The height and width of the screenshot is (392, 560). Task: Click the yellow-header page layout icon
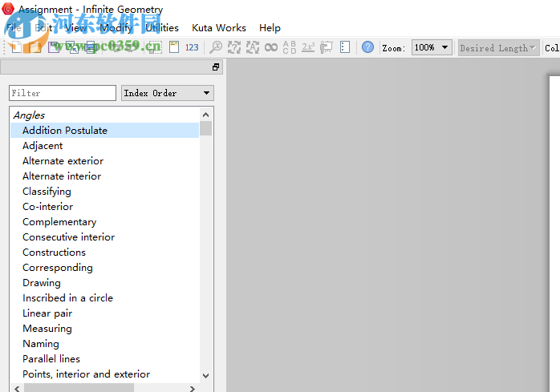[x=174, y=47]
